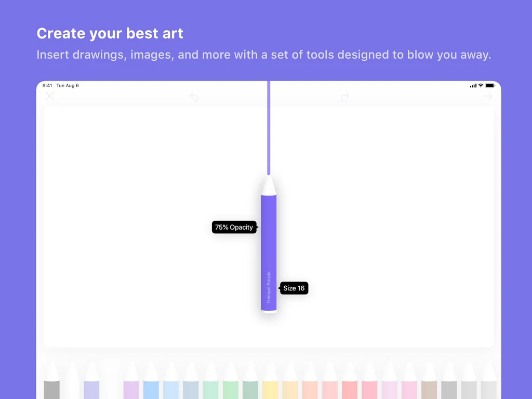Tap the redo arrow in the top bar
Screen dimensions: 532x399
pos(345,97)
